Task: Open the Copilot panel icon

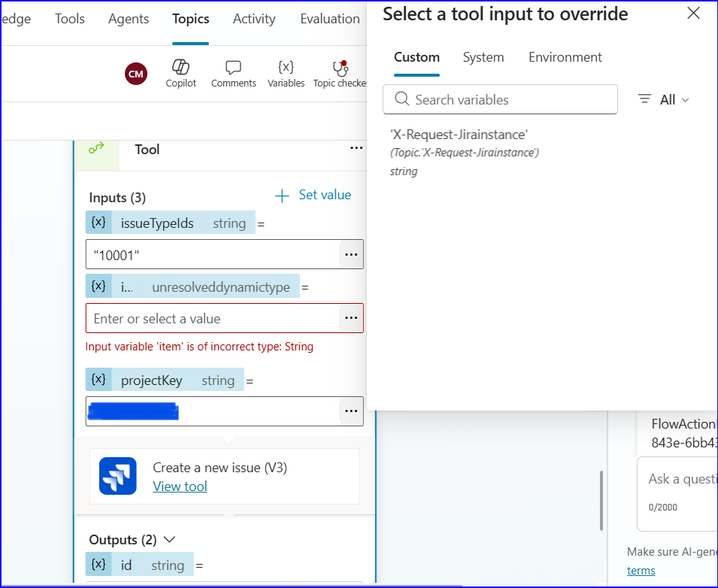Action: coord(180,68)
